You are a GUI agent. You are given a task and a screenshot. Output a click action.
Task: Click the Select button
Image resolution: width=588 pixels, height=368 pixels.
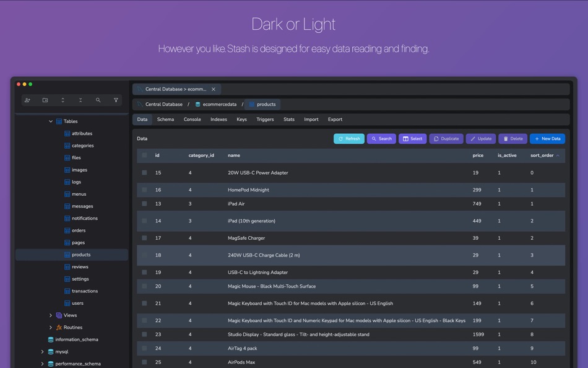[x=412, y=139]
